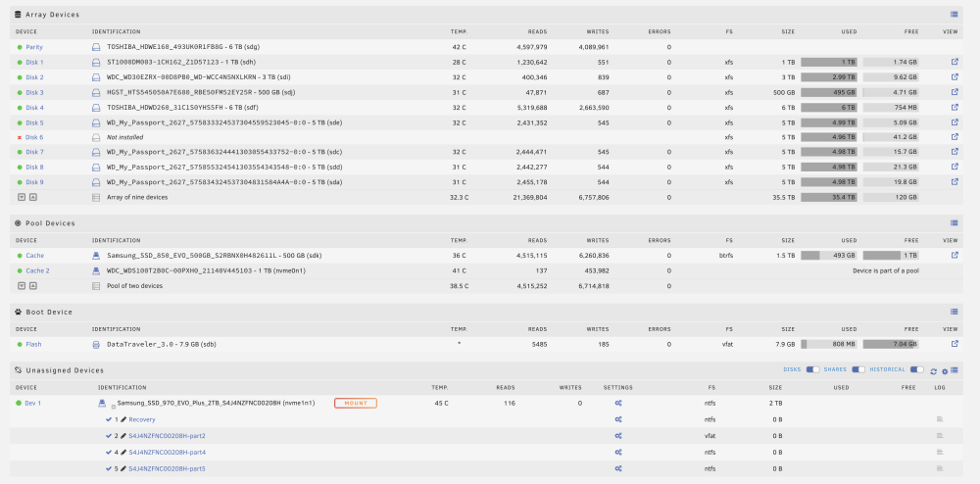Toggle the HISTORICAL switch
The height and width of the screenshot is (484, 980).
click(x=917, y=369)
